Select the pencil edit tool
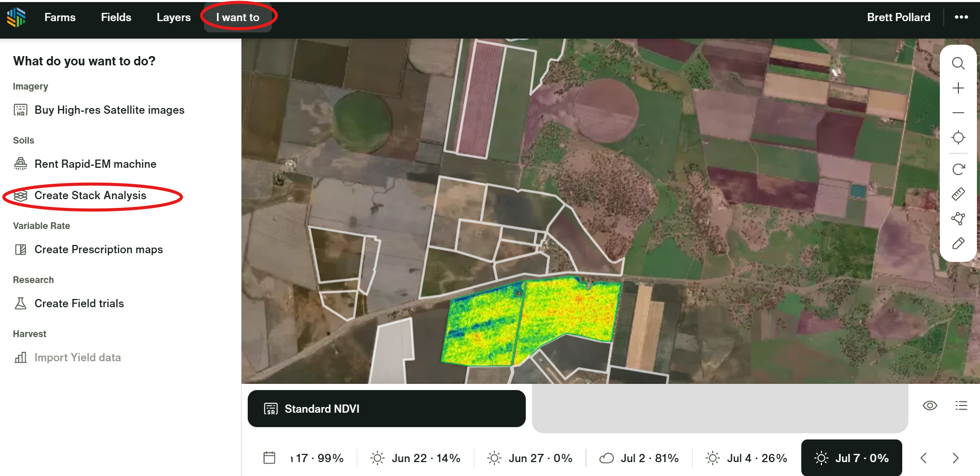 (x=958, y=243)
